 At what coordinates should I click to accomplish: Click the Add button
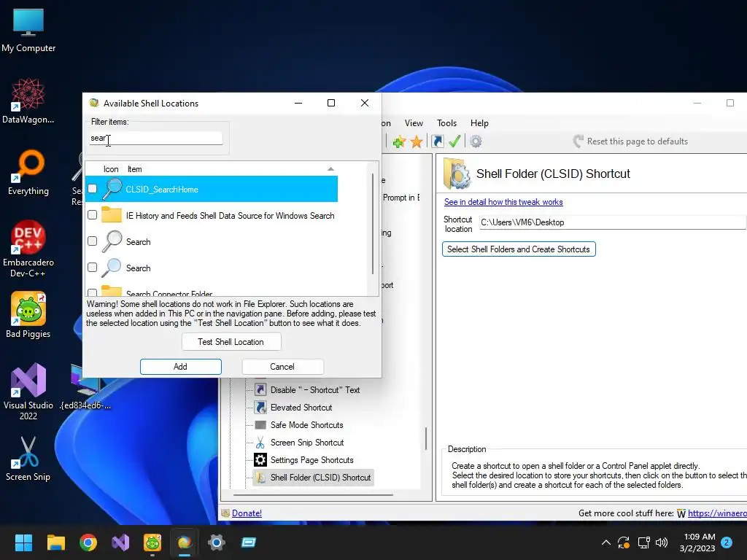pos(181,367)
